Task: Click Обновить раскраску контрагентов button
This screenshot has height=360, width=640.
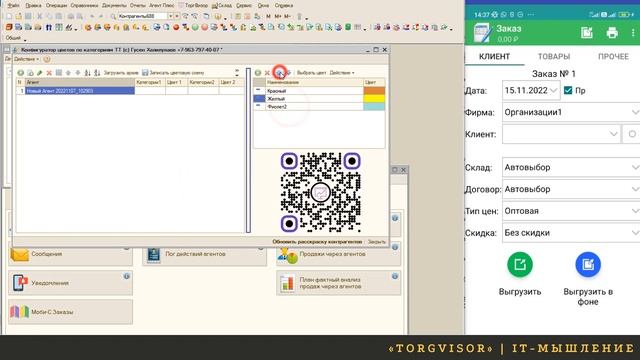Action: click(317, 242)
